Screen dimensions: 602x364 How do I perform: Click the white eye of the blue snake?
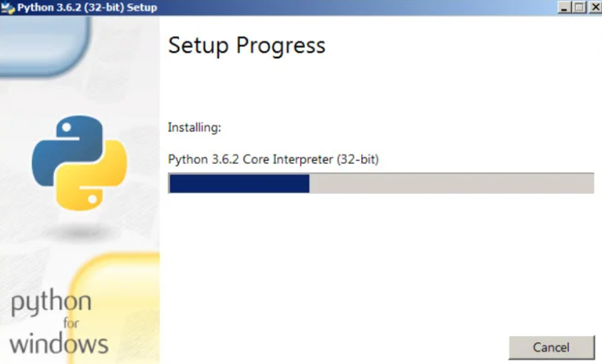66,127
